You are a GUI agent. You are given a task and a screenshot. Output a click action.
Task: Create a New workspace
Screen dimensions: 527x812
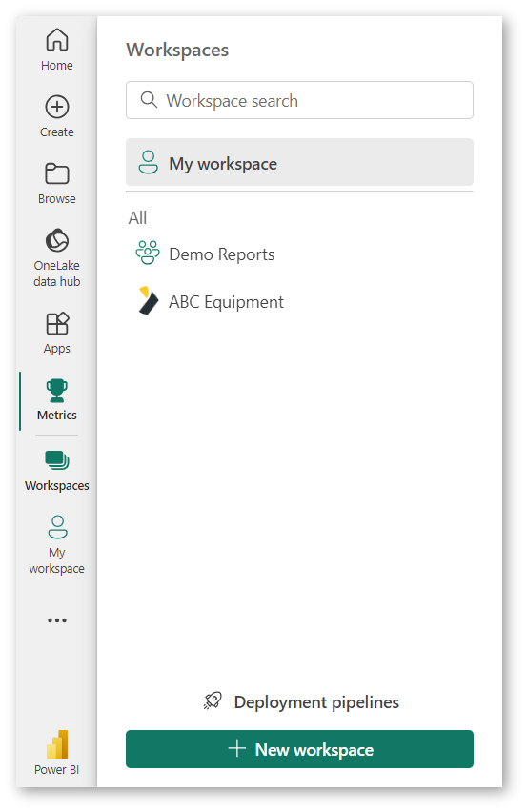click(299, 749)
